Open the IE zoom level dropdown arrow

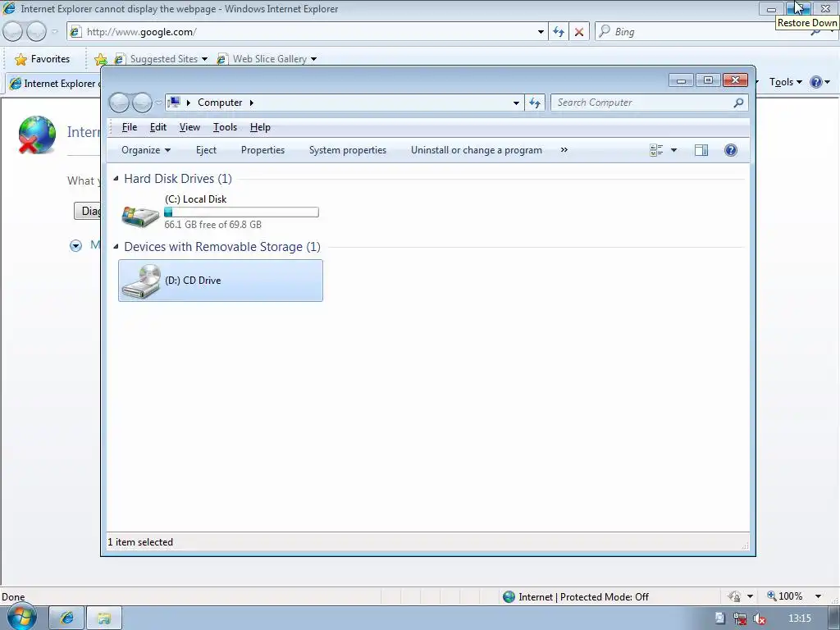(x=818, y=596)
